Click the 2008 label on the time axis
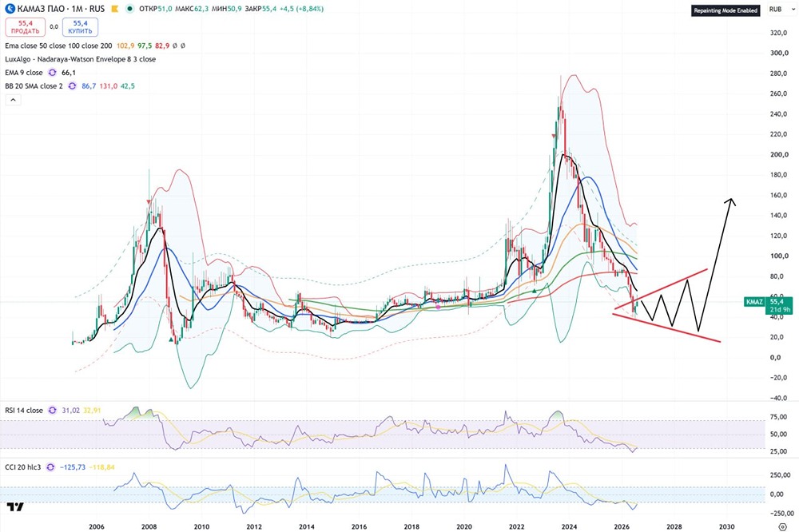The width and height of the screenshot is (799, 532). tap(149, 526)
